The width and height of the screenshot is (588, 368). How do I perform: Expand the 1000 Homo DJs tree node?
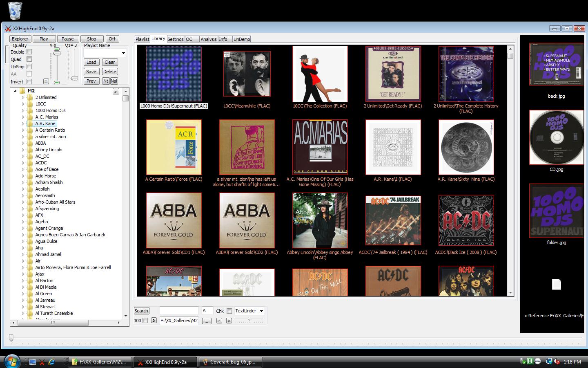[x=23, y=110]
